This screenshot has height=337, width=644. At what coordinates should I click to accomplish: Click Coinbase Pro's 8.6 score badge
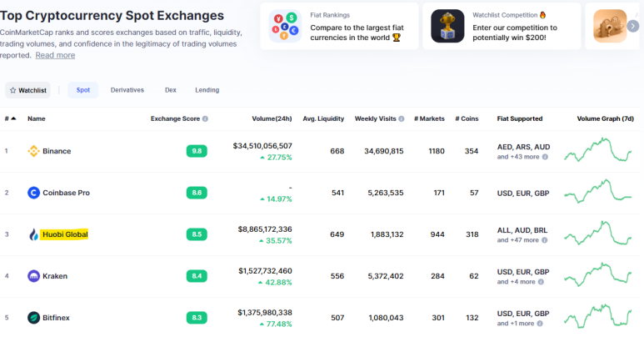coord(197,193)
